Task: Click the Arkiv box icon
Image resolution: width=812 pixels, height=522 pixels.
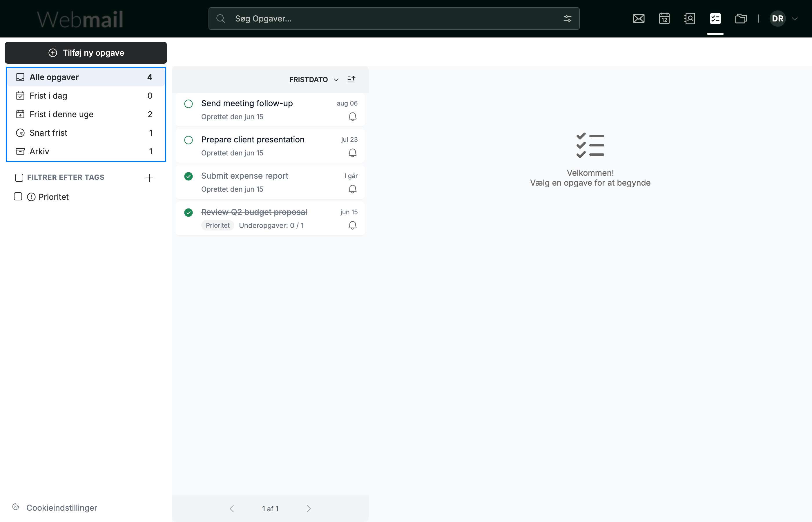Action: tap(20, 151)
